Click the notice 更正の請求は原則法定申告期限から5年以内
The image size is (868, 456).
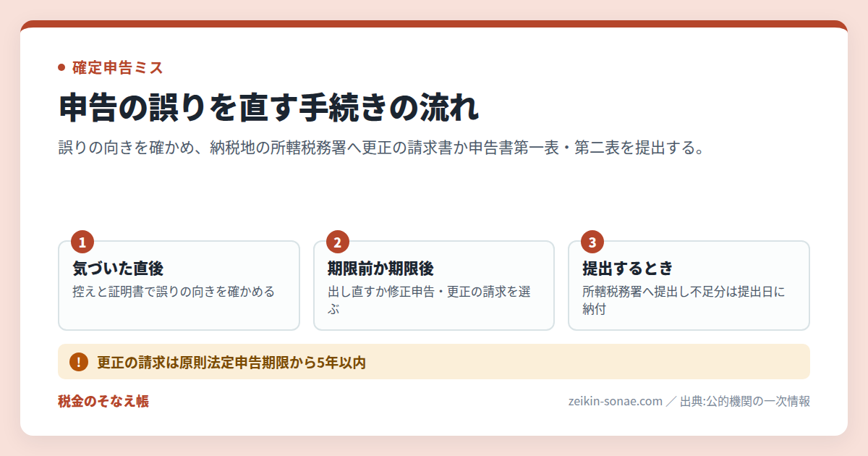click(231, 363)
